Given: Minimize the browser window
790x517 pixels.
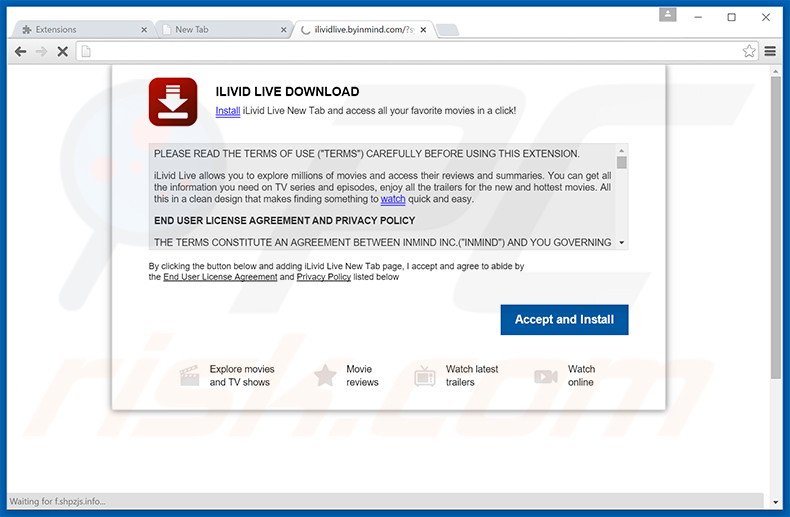Looking at the screenshot, I should pyautogui.click(x=698, y=17).
